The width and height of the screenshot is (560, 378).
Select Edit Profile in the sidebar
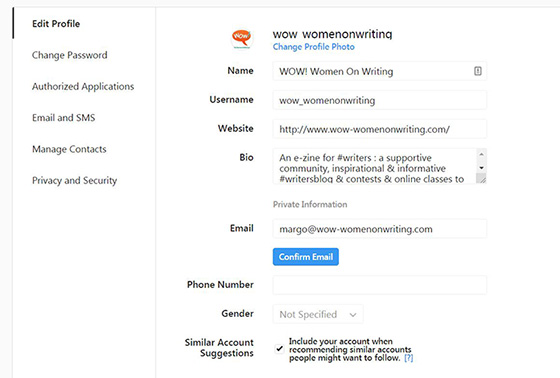(56, 24)
